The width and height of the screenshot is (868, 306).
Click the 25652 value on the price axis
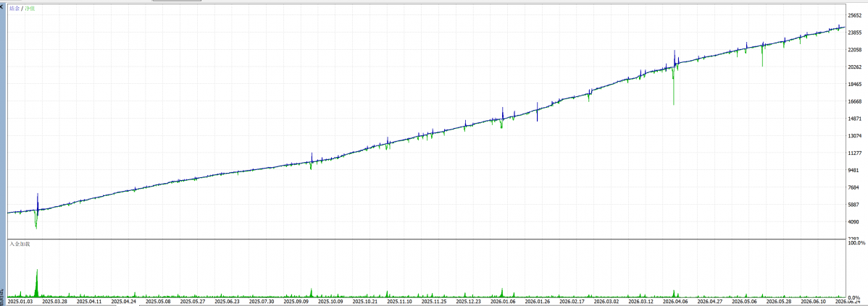point(855,15)
